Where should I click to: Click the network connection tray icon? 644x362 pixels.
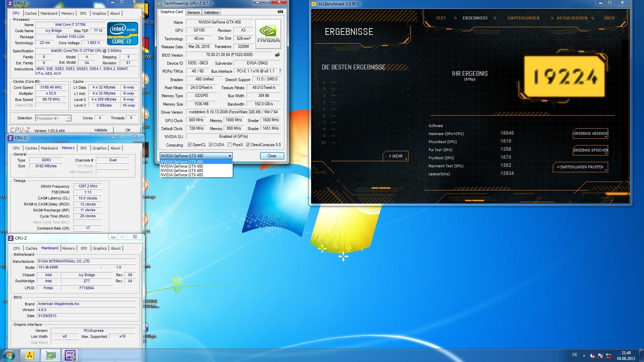[608, 356]
